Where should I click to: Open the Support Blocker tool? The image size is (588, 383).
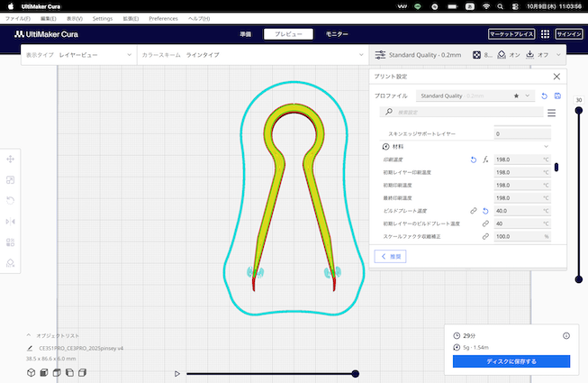[x=11, y=262]
